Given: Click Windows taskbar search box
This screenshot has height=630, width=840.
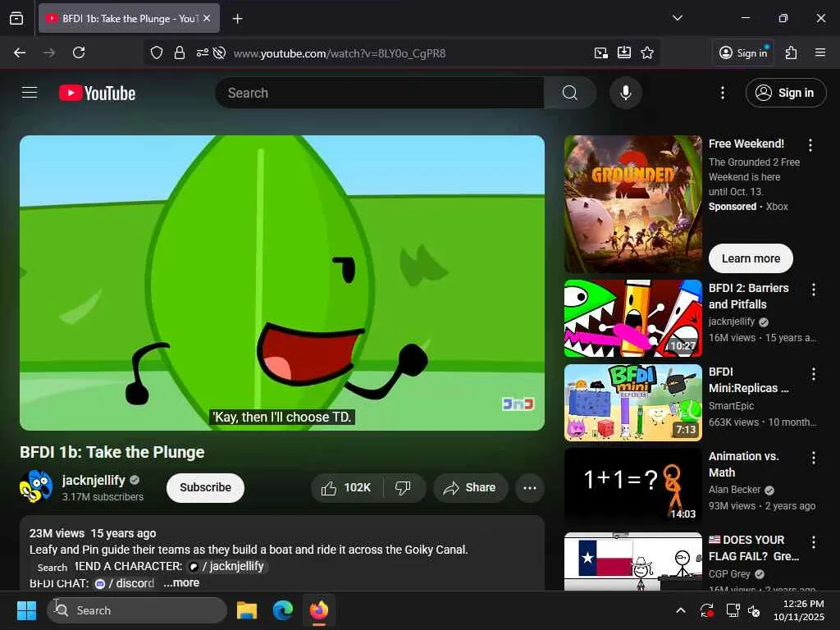Looking at the screenshot, I should click(137, 610).
